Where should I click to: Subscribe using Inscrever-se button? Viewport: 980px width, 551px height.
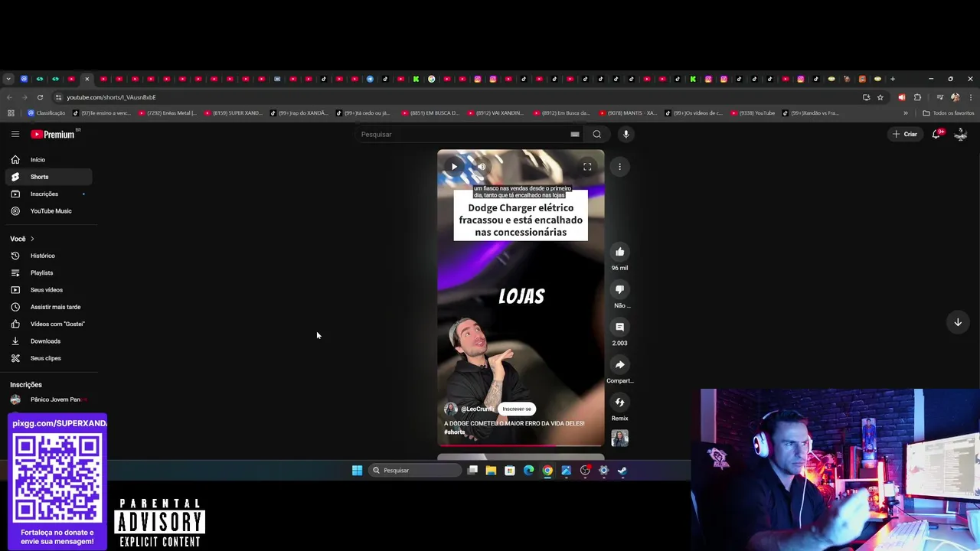517,409
